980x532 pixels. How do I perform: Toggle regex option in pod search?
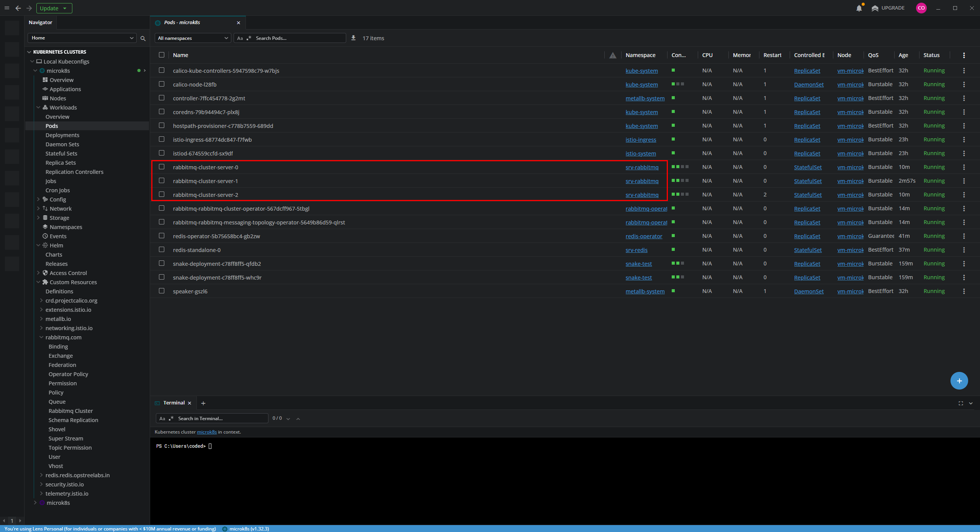pyautogui.click(x=249, y=38)
